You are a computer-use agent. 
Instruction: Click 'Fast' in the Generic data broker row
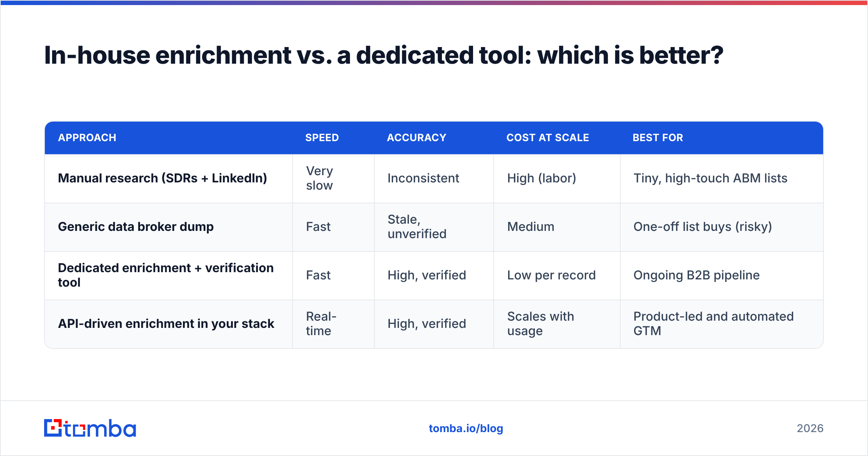(x=318, y=227)
